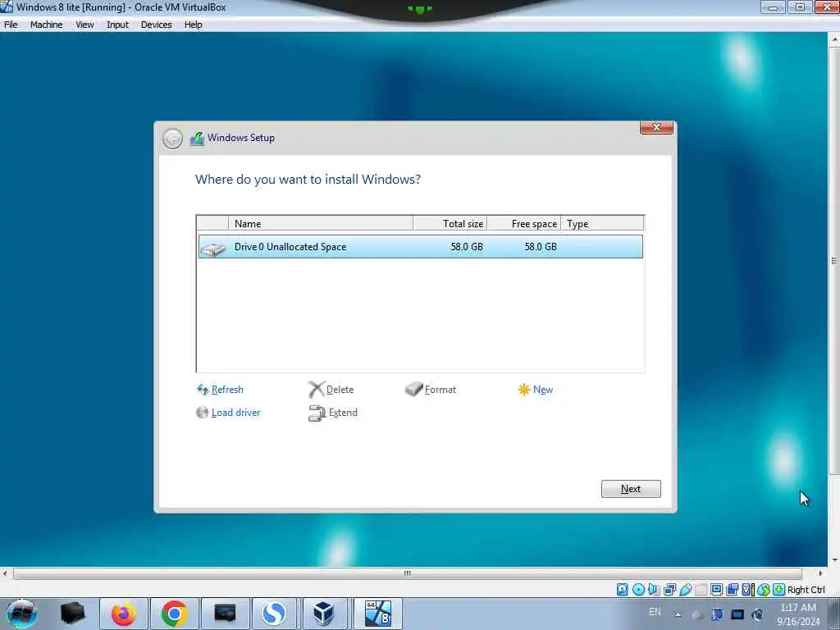Open the USB devices indicator in status bar
This screenshot has width=840, height=630.
tap(686, 590)
